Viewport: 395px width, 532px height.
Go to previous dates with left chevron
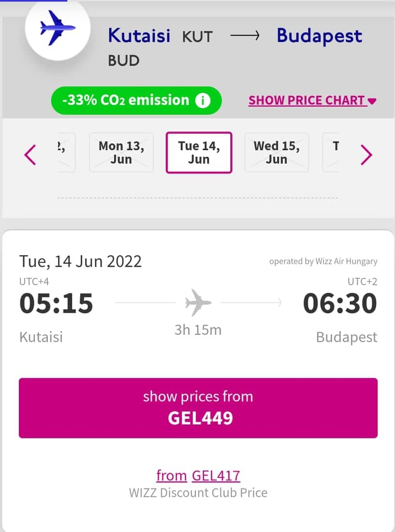(x=30, y=155)
